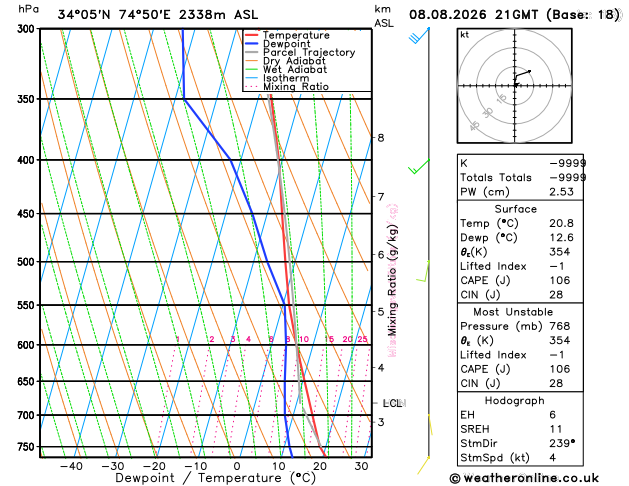
Task: Click the yellow wind barb at the surface level
Action: (x=424, y=465)
